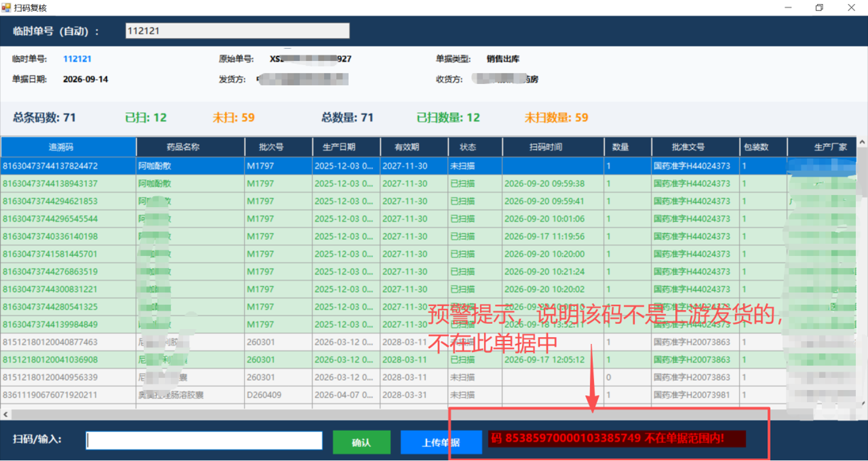Click the 扫码时间 column header
868x461 pixels.
coord(553,147)
